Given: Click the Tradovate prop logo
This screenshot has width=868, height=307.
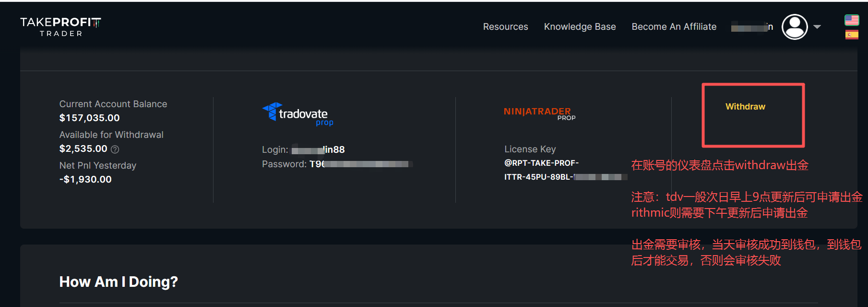Looking at the screenshot, I should [298, 114].
